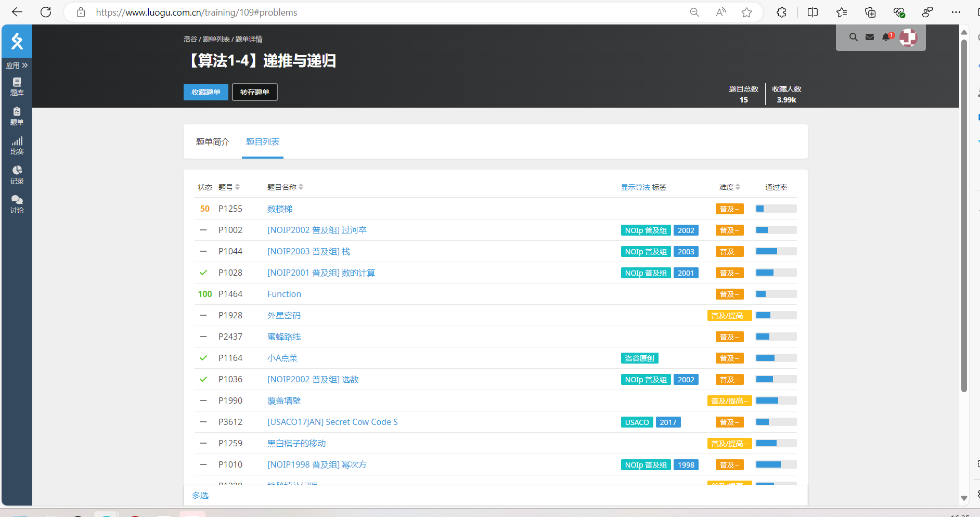Click the user avatar in the header
Viewport: 980px width, 517px height.
[x=908, y=37]
